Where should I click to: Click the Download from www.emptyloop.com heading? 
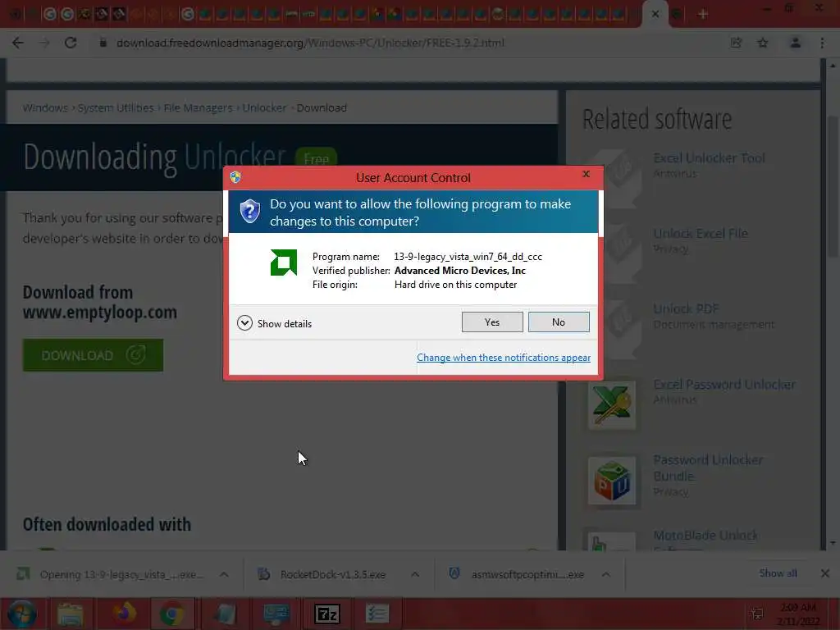pyautogui.click(x=99, y=302)
